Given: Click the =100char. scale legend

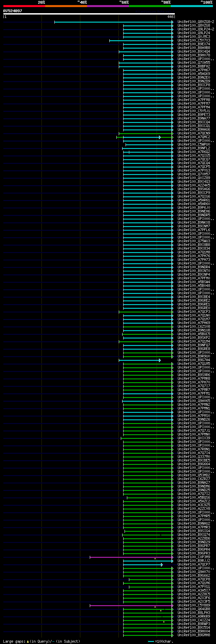Looking at the screenshot, I should tap(161, 641).
